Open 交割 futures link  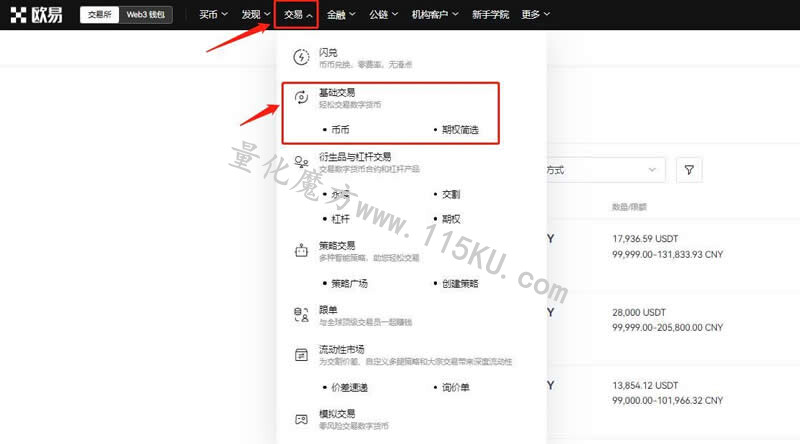point(451,194)
